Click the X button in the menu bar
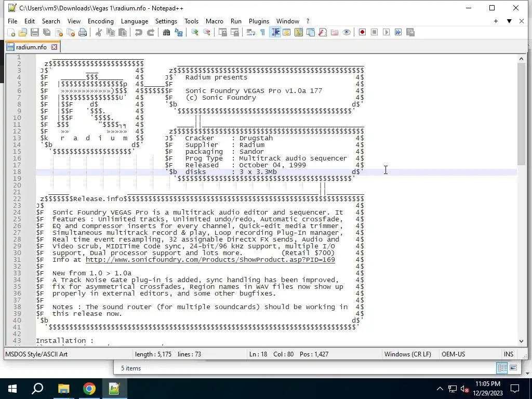This screenshot has height=399, width=532. (522, 21)
